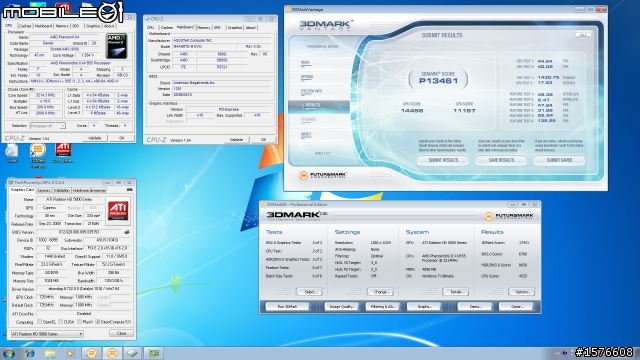Click Options under Results in 3DMark06

pos(522,292)
